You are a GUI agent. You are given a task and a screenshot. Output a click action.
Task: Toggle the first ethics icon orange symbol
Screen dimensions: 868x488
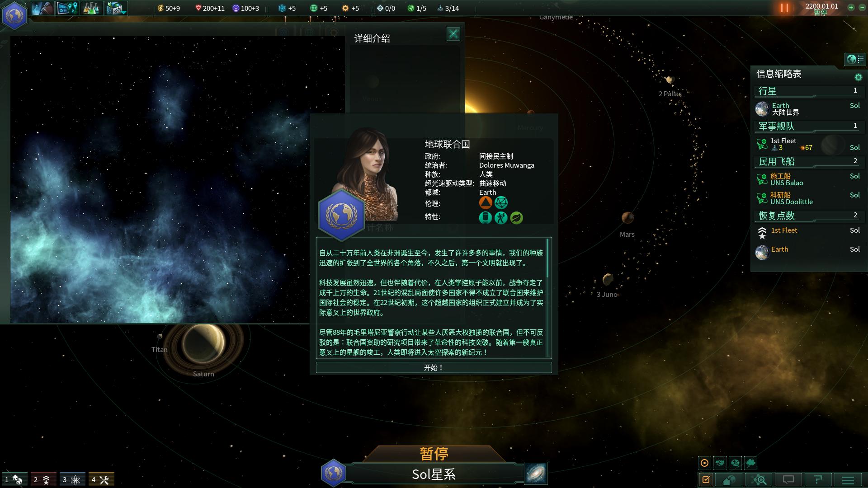coord(485,202)
